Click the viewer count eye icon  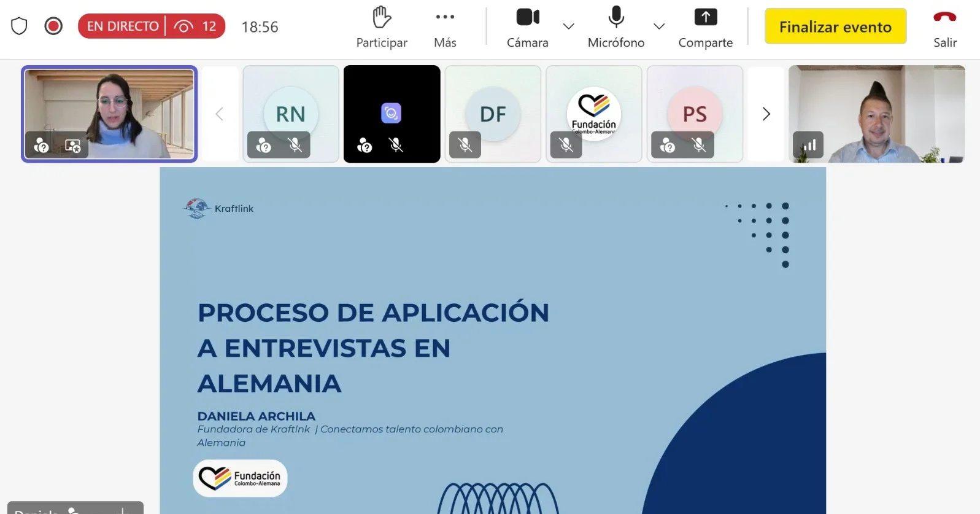(x=183, y=26)
